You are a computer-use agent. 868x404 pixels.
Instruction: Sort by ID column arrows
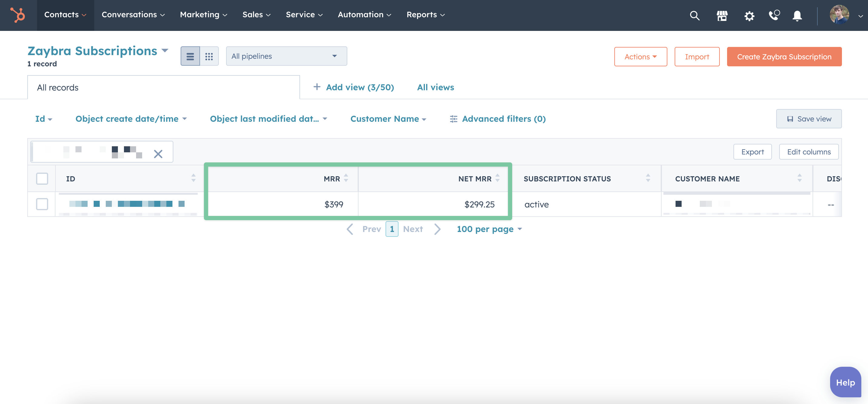193,178
